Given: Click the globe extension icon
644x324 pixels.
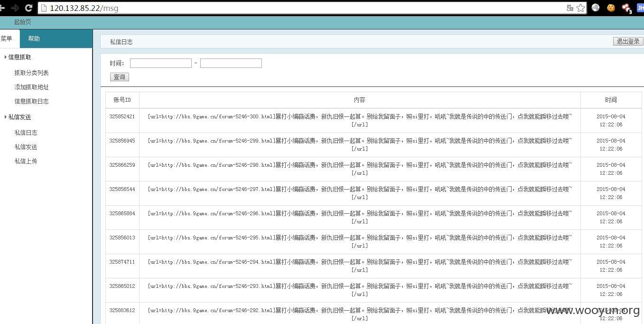Looking at the screenshot, I should click(x=596, y=8).
